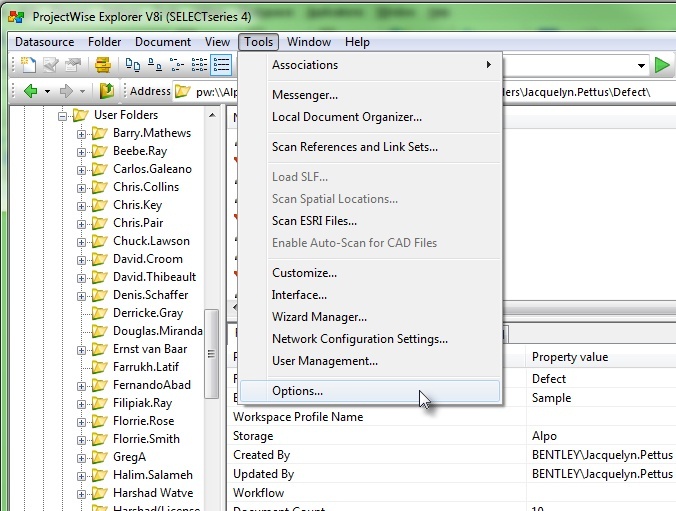Click the ProjectWise title bar app icon
Viewport: 676px width, 511px height.
pyautogui.click(x=16, y=17)
